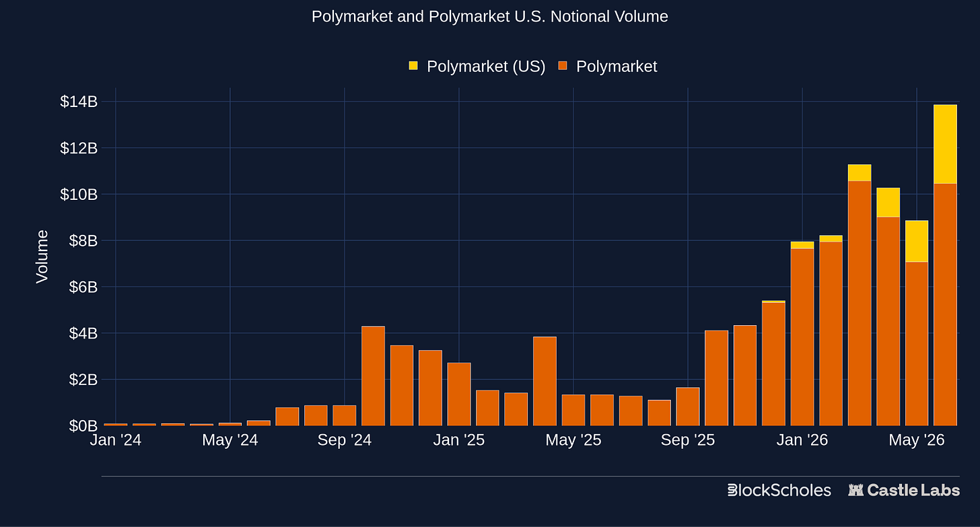Click the "$12B" y-axis tick label

click(79, 148)
